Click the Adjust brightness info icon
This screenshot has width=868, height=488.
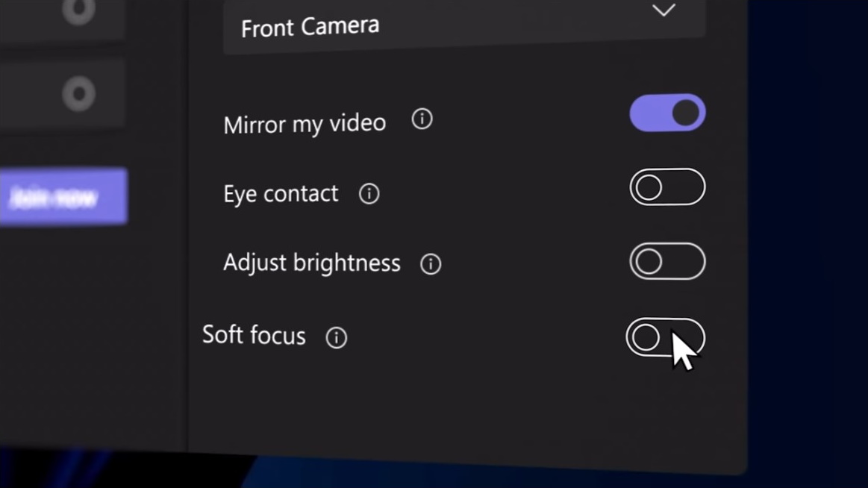click(431, 264)
